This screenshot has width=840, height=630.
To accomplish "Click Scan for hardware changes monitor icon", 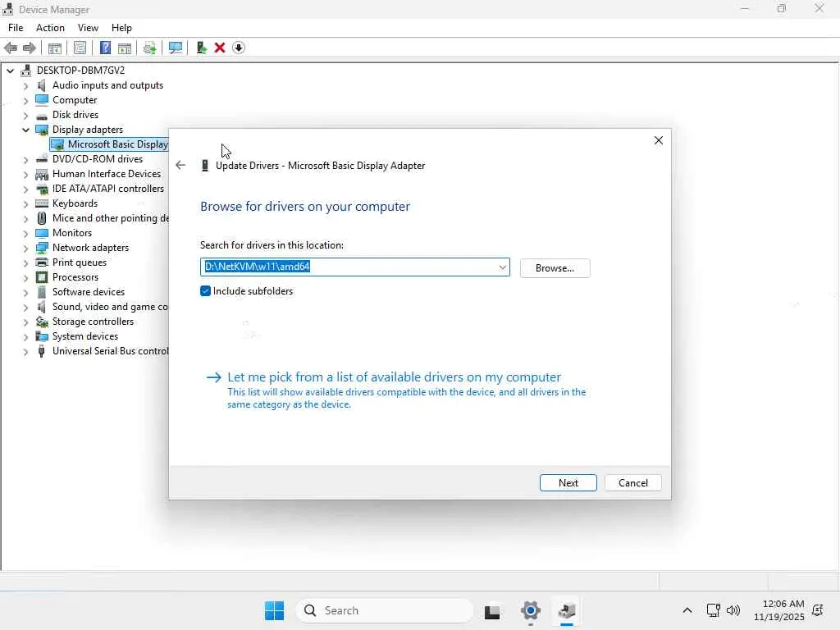I will coord(176,48).
